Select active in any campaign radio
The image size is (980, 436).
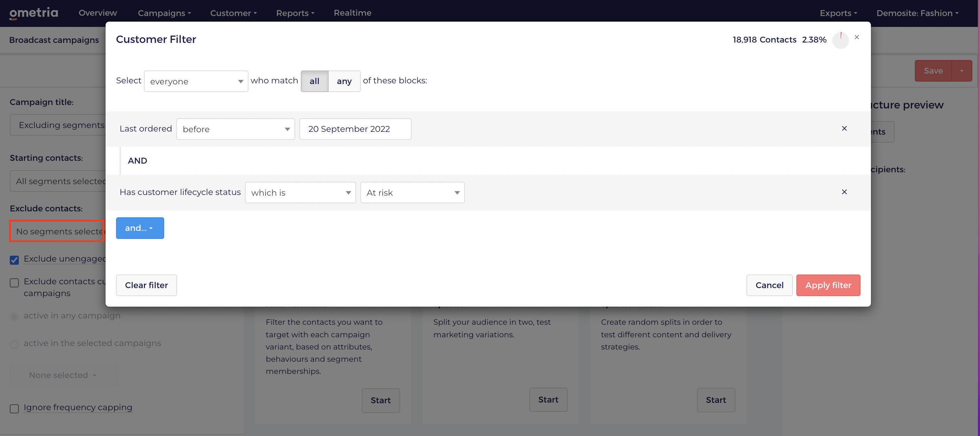[x=14, y=316]
